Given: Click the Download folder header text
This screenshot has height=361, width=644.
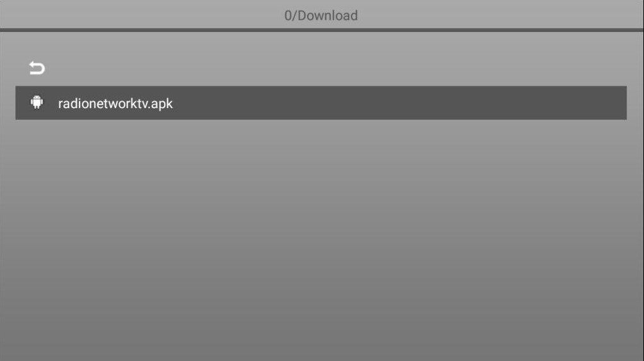Looking at the screenshot, I should click(321, 15).
